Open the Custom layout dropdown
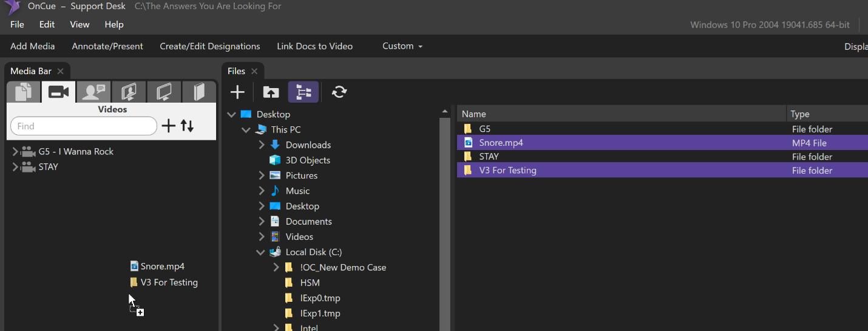The image size is (868, 331). (x=402, y=46)
